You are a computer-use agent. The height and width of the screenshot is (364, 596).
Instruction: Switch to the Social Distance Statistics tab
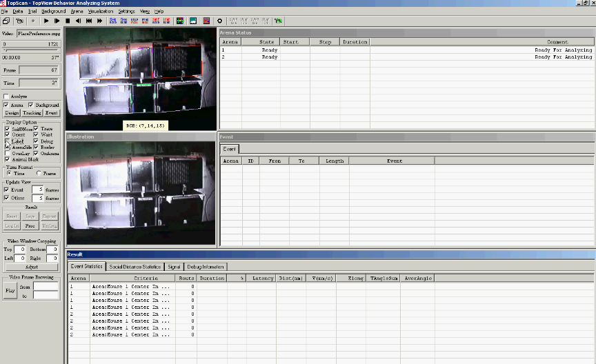tap(135, 266)
